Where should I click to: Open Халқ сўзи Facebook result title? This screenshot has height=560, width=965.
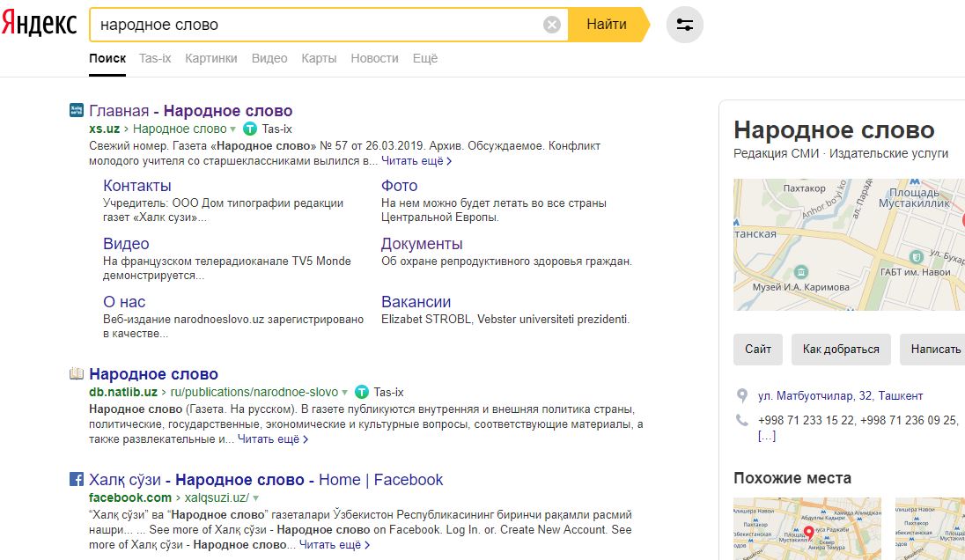(x=266, y=480)
